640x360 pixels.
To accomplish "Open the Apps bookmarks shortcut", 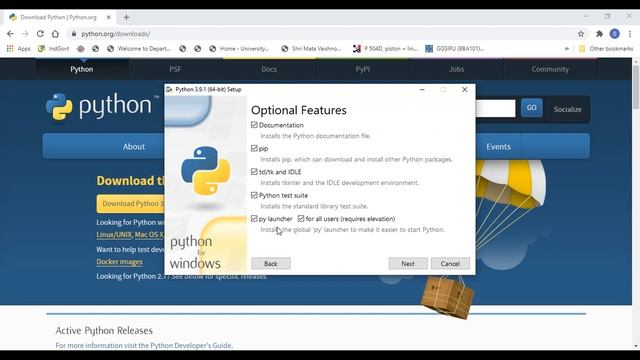I will pyautogui.click(x=19, y=49).
